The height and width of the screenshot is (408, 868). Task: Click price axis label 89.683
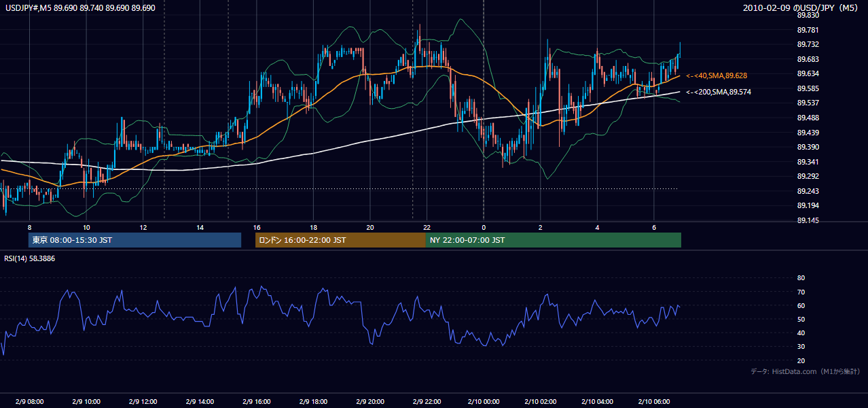[x=808, y=59]
